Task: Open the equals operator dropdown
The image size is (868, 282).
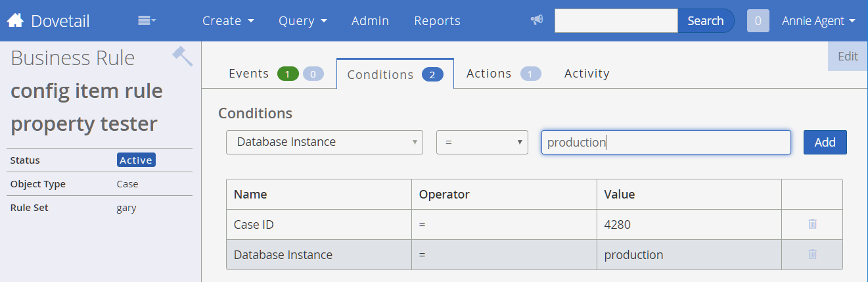Action: tap(482, 142)
